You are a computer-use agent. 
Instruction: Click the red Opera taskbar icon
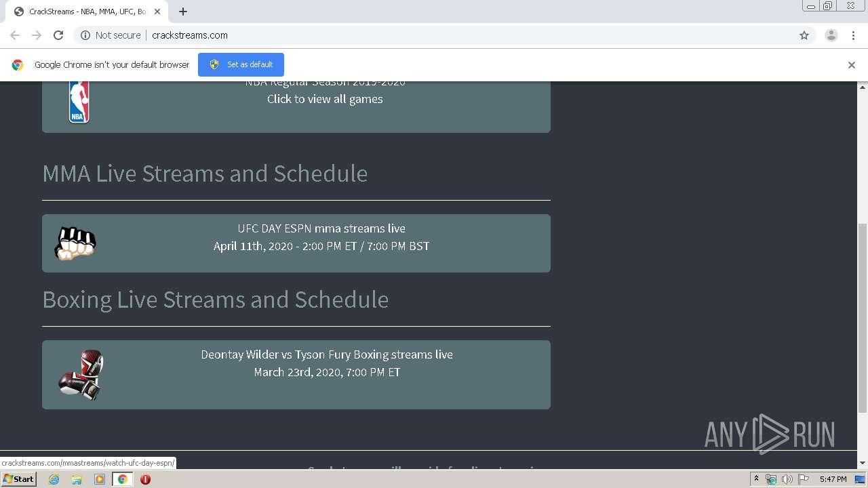[145, 479]
